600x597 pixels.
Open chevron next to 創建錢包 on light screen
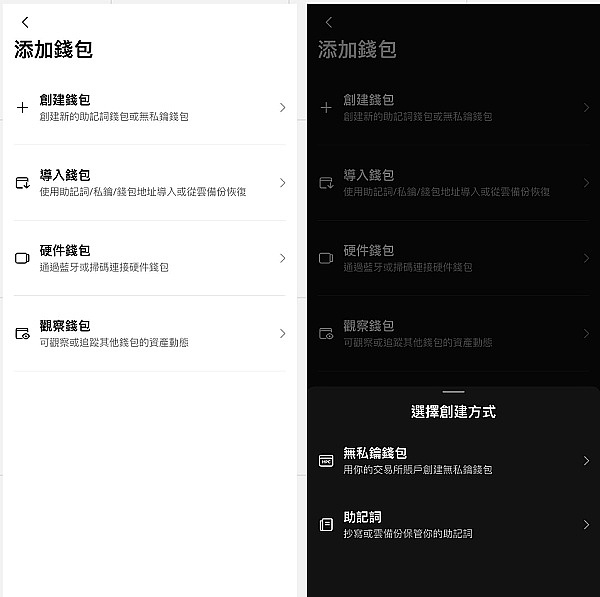[x=282, y=108]
